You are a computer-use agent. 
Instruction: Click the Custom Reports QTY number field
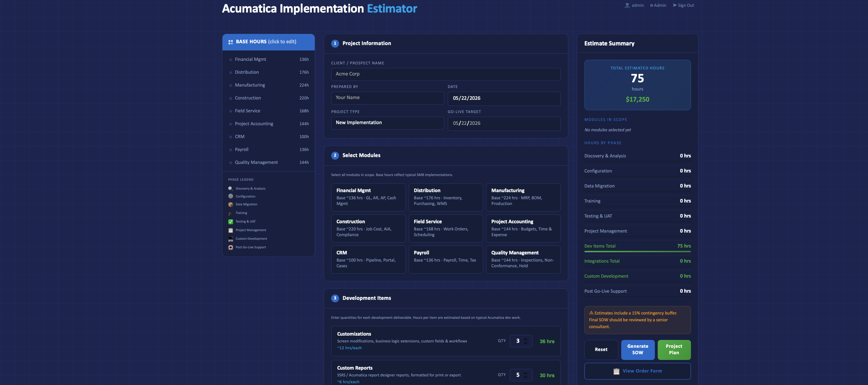click(521, 375)
